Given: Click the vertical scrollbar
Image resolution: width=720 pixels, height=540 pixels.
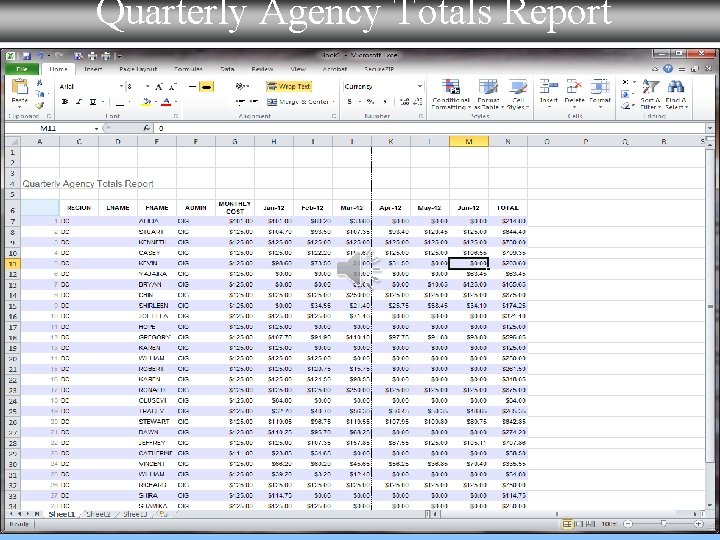Looking at the screenshot, I should pyautogui.click(x=710, y=307).
